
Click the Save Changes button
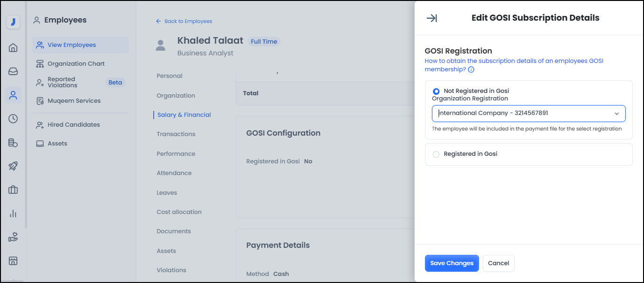[x=451, y=263]
